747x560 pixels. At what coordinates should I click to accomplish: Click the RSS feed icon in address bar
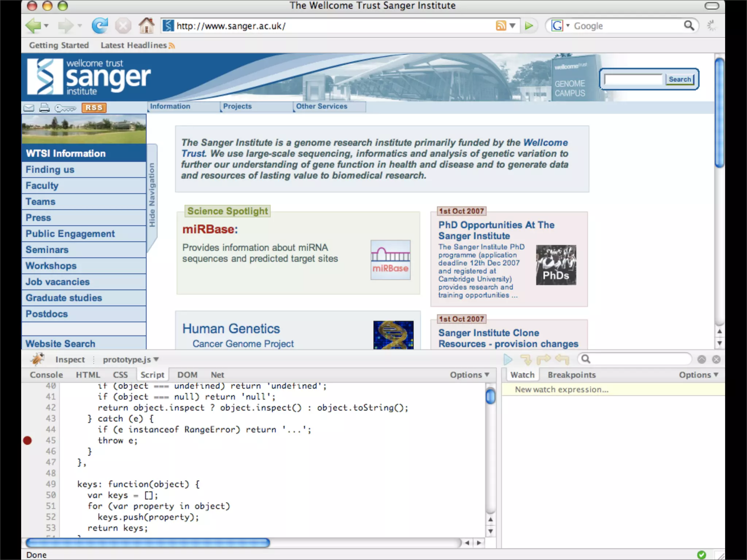pyautogui.click(x=501, y=26)
